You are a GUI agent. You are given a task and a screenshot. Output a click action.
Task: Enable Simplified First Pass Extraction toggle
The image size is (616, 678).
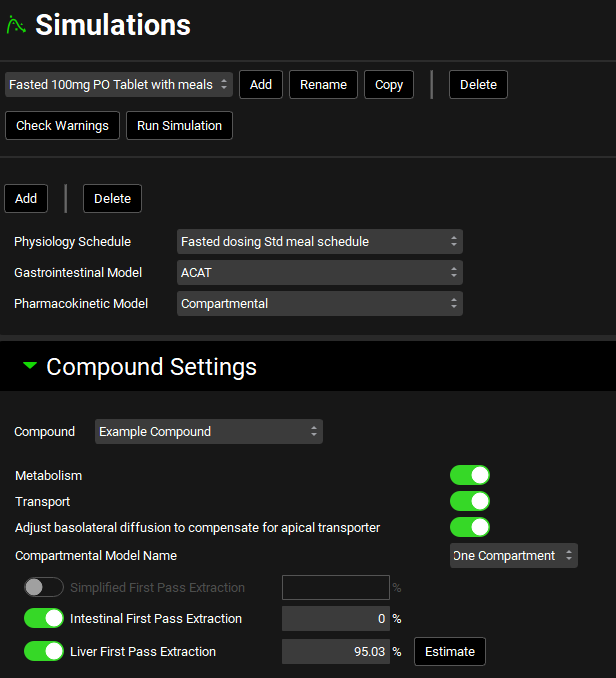tap(44, 587)
